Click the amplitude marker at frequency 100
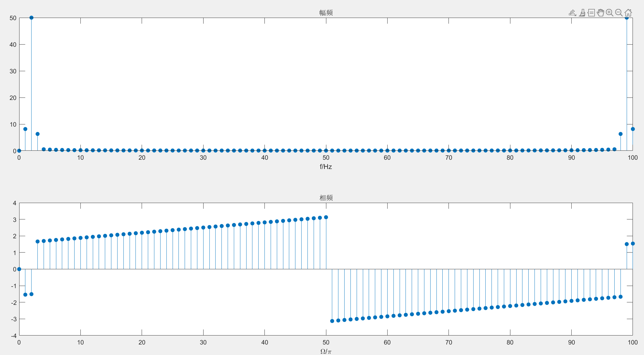This screenshot has width=644, height=355. pos(633,129)
